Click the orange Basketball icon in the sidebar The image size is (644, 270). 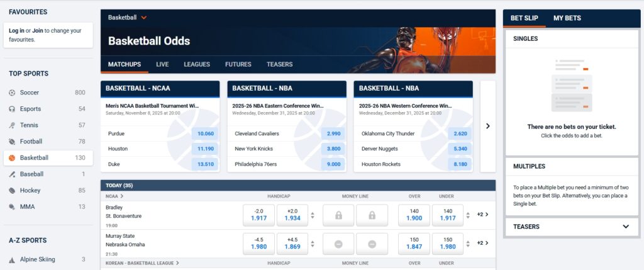12,158
